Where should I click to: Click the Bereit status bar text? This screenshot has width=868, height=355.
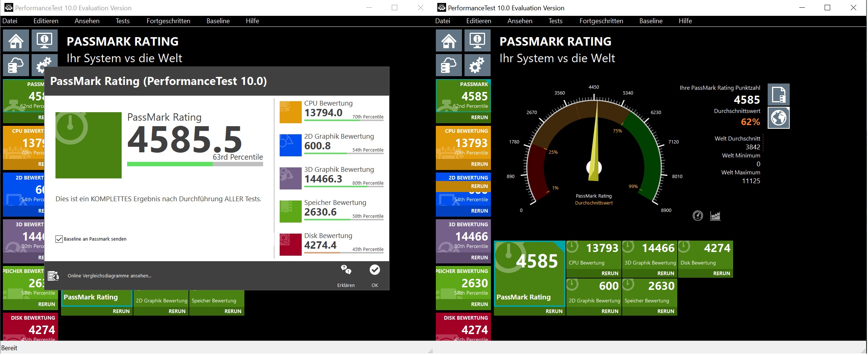(x=9, y=348)
